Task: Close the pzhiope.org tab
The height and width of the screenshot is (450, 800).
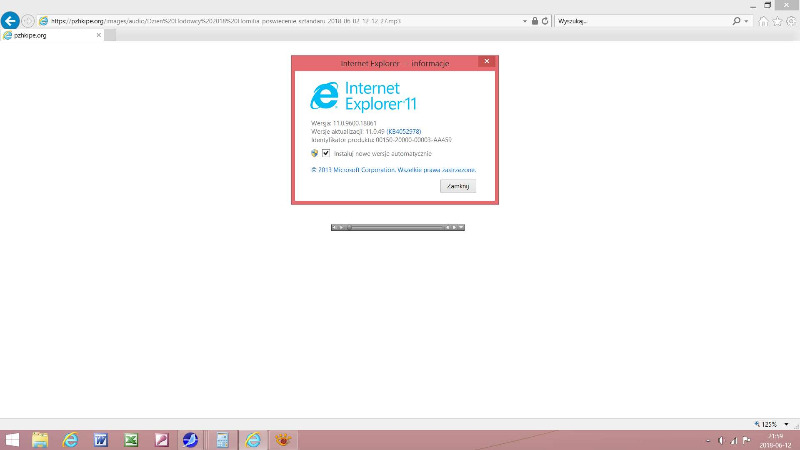Action: (98, 35)
